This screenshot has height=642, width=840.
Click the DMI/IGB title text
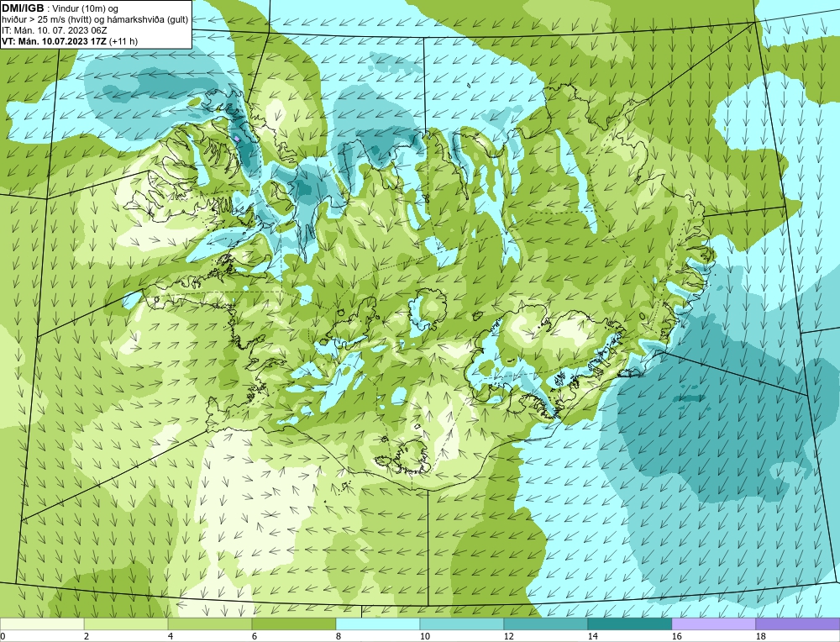23,8
